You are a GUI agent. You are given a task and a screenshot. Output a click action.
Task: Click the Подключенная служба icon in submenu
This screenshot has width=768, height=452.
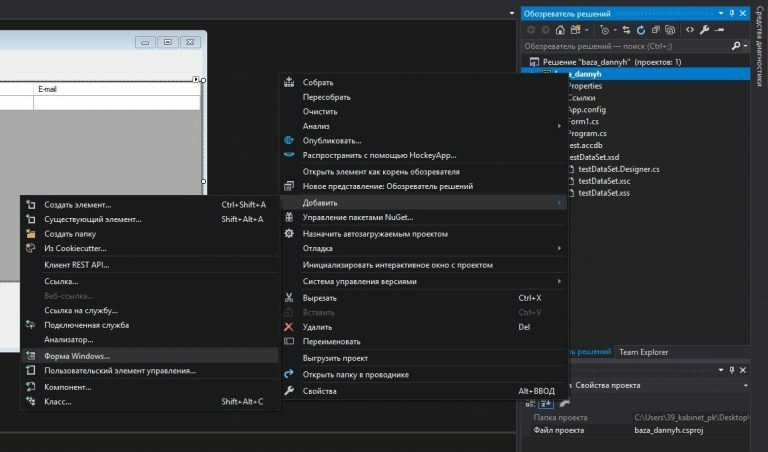pyautogui.click(x=30, y=324)
